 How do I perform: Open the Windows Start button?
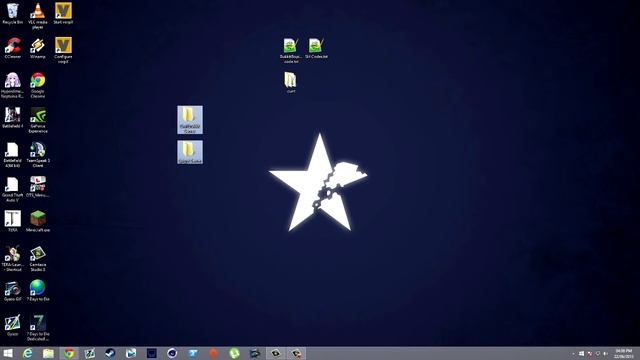point(8,353)
